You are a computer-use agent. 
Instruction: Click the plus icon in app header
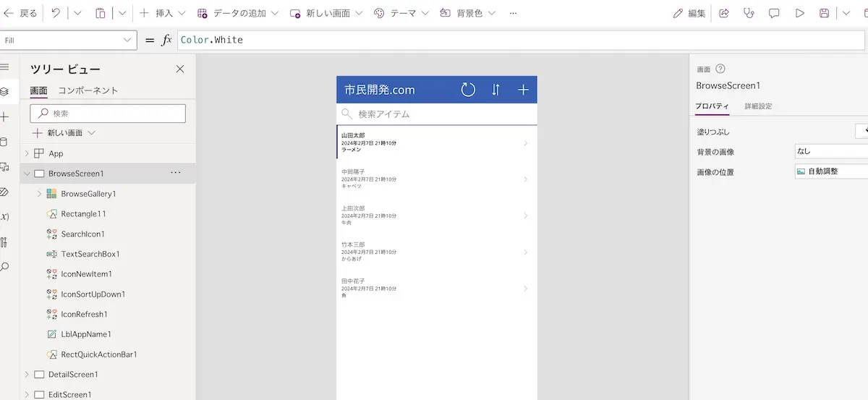click(523, 90)
